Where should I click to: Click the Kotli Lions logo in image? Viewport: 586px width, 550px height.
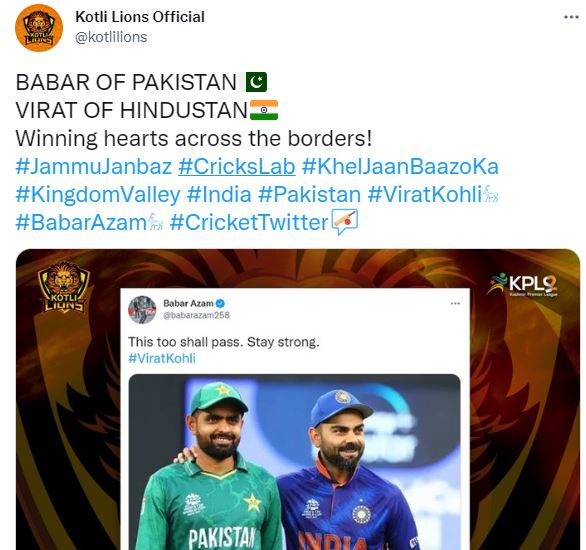64,287
